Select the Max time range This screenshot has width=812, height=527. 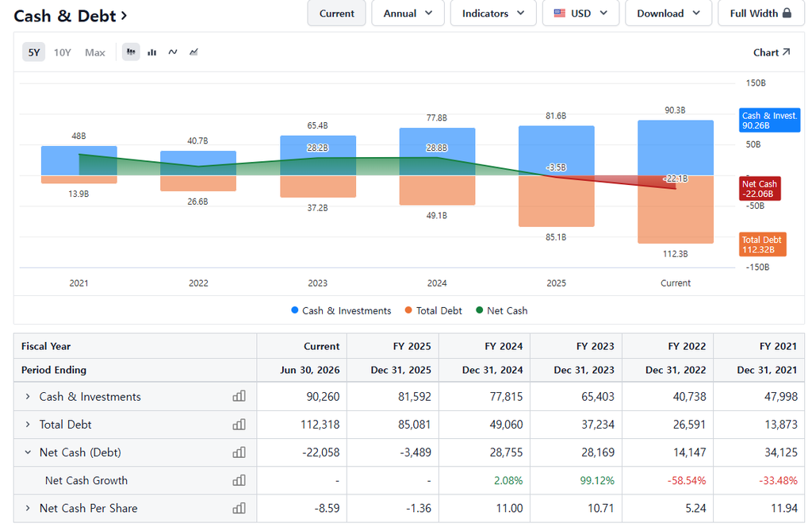tap(95, 52)
